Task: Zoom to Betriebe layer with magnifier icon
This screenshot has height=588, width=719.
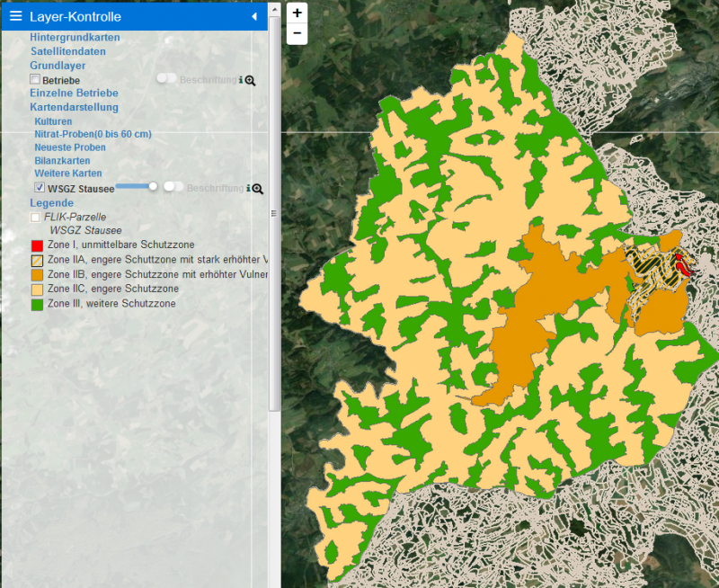Action: 251,80
